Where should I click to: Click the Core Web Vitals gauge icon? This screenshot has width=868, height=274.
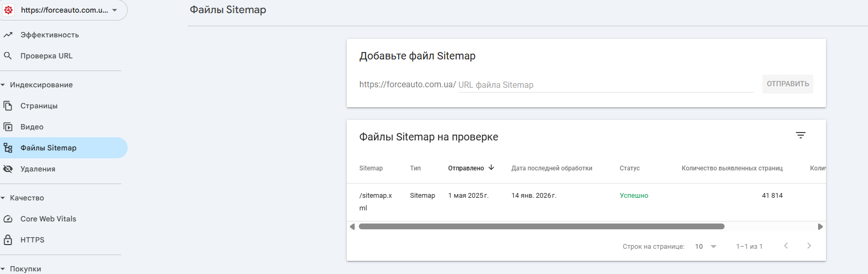point(8,219)
